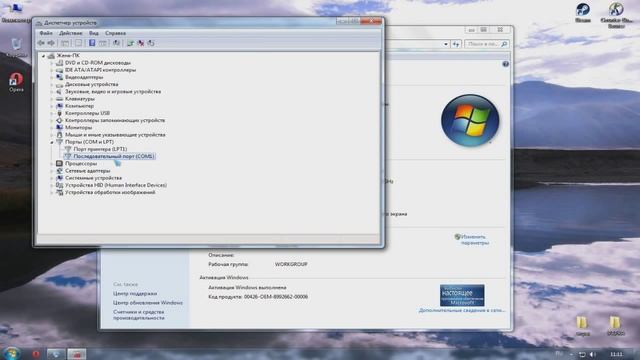Open address bar dropdown in System window

tap(446, 44)
